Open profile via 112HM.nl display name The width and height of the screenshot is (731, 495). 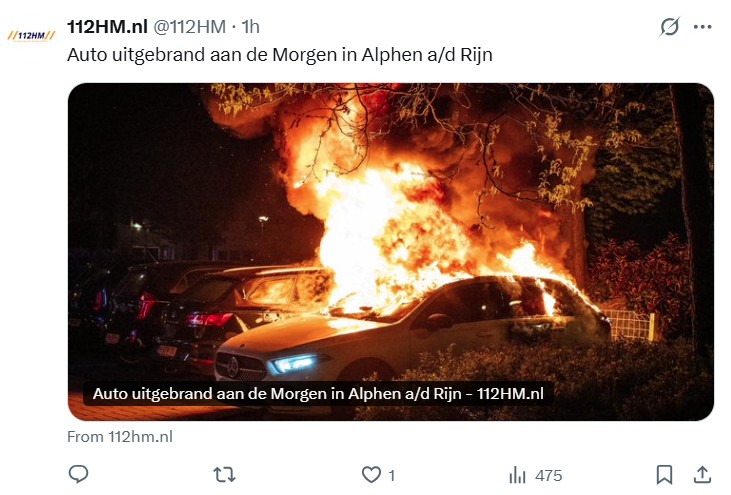pyautogui.click(x=107, y=27)
